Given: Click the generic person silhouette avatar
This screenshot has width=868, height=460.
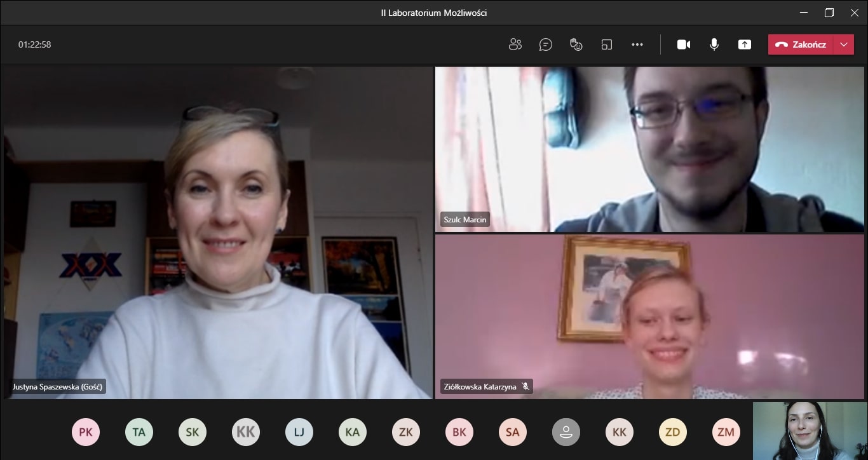Looking at the screenshot, I should coord(566,433).
